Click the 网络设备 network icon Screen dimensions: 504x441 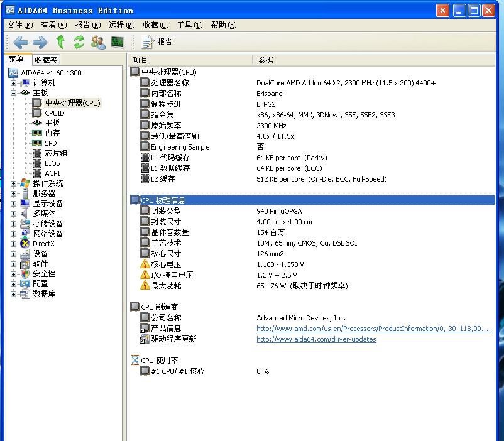[x=25, y=233]
